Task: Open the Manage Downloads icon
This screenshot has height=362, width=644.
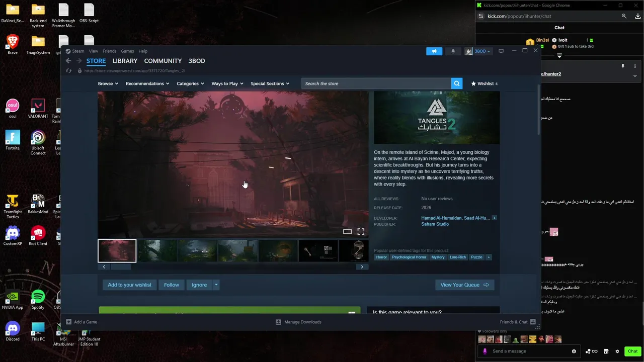Action: 278,322
